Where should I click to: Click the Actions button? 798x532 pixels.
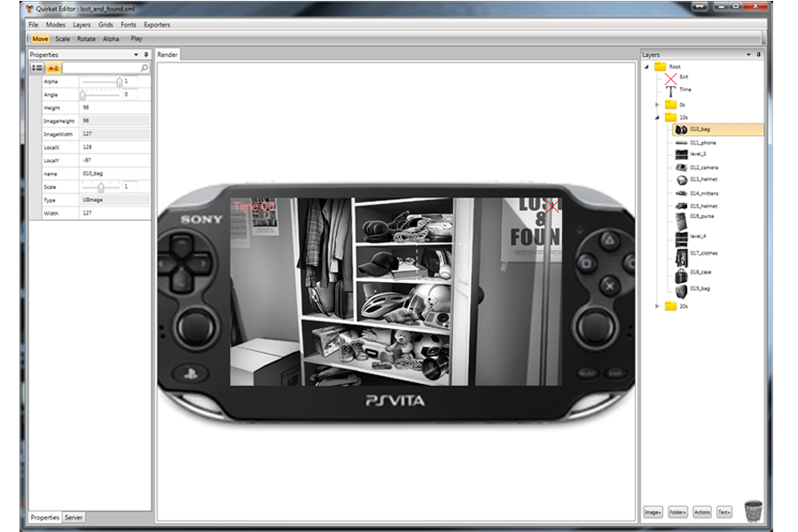coord(702,512)
